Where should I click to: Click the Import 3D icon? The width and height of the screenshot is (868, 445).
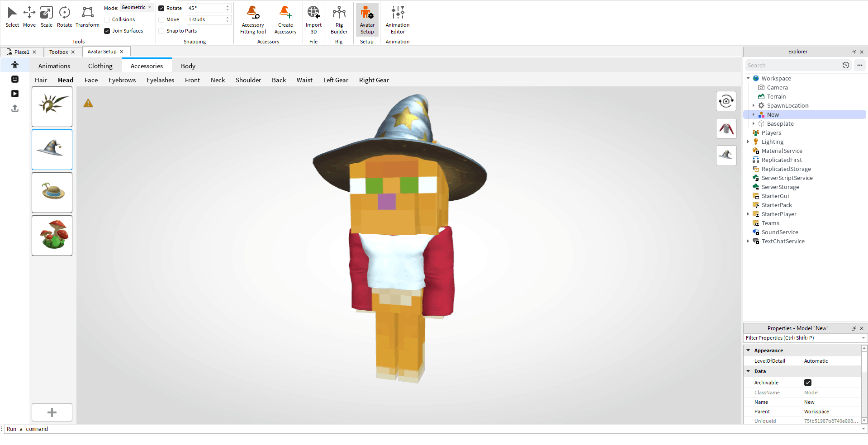[313, 20]
